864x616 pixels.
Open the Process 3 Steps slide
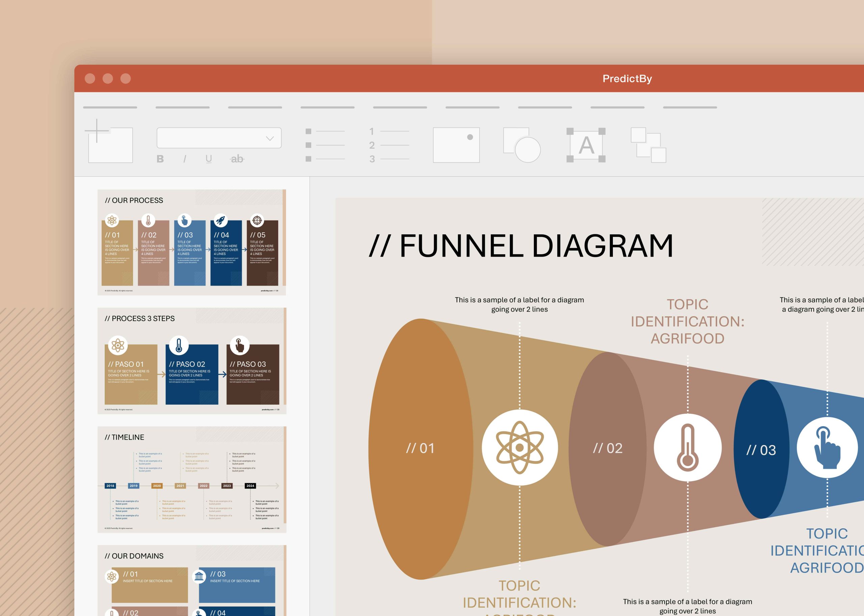pos(192,361)
